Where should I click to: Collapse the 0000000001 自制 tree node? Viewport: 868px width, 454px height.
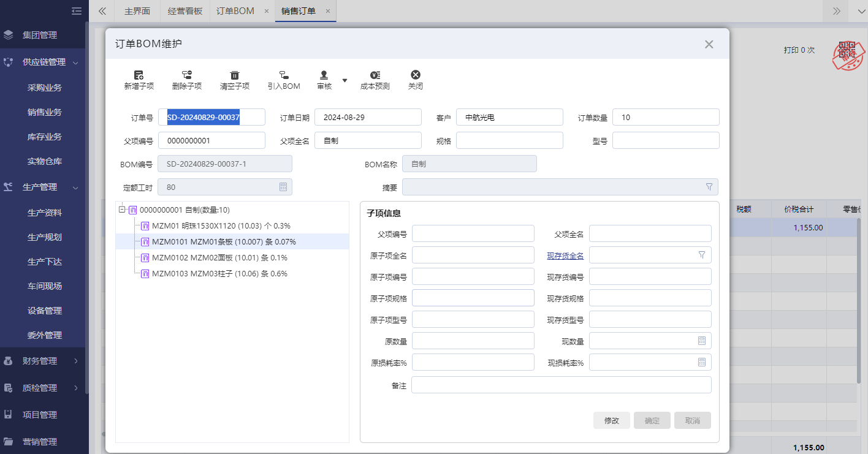(x=123, y=210)
